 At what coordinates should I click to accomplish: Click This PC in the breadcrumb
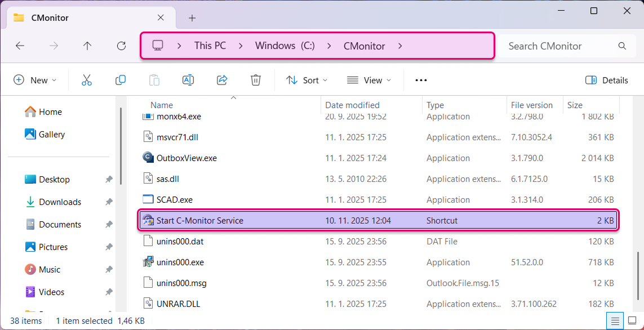(x=210, y=46)
